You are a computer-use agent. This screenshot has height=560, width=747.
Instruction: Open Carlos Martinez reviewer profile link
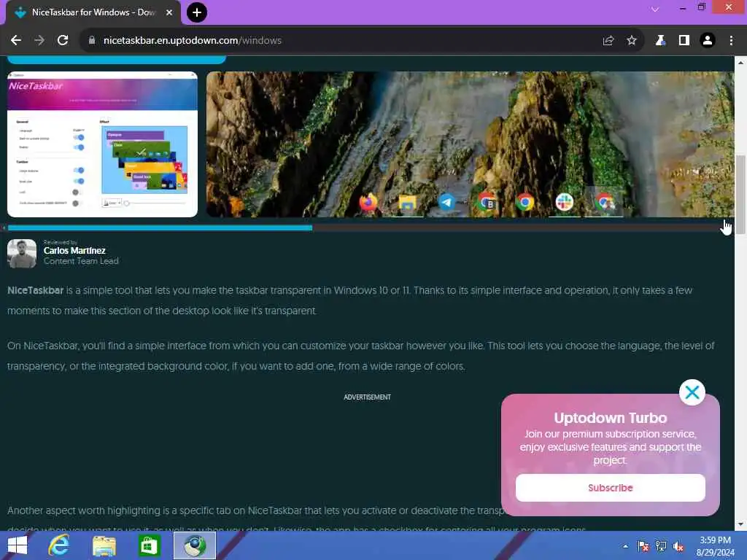point(74,251)
